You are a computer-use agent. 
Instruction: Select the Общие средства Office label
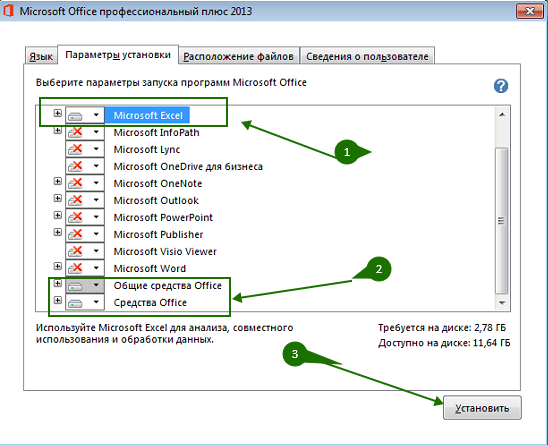pos(168,286)
